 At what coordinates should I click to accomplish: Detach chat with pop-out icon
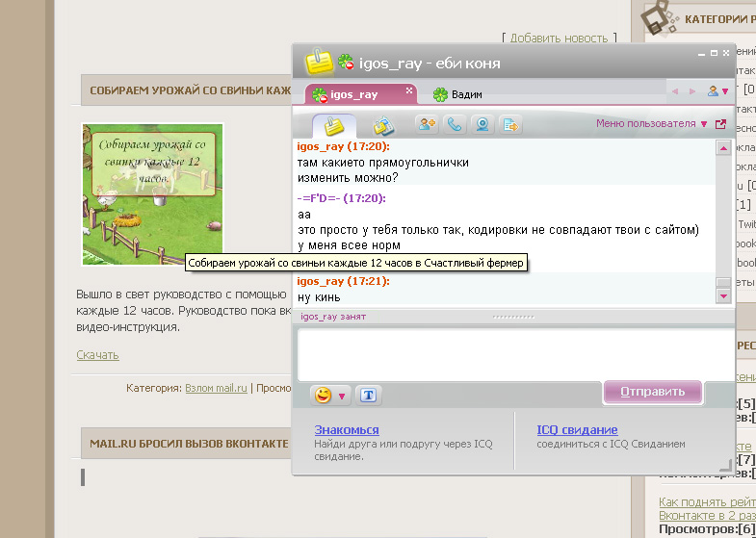coord(720,124)
